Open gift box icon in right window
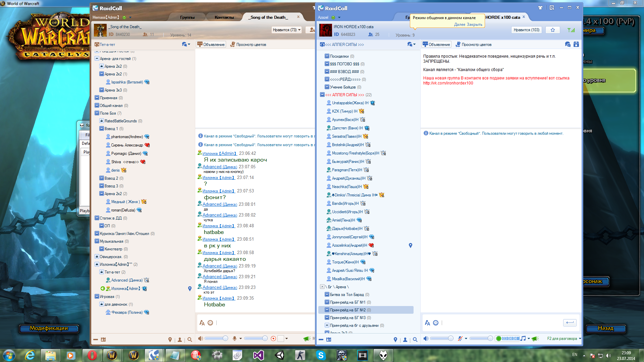Screen dimensions: 644x362 (576, 44)
